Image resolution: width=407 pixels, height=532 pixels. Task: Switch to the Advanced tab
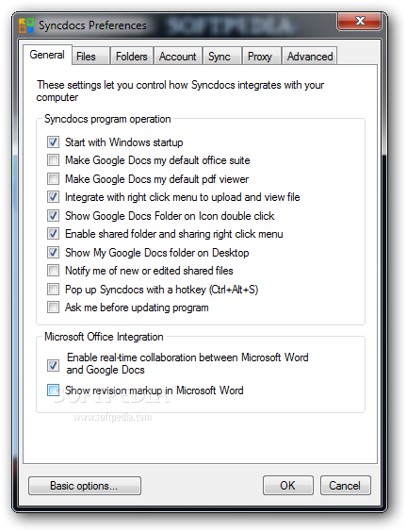pyautogui.click(x=310, y=57)
